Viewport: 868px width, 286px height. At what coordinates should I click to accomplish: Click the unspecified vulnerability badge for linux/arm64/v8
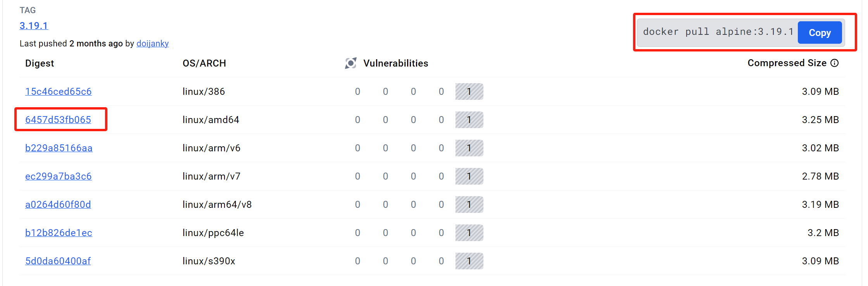click(x=469, y=205)
